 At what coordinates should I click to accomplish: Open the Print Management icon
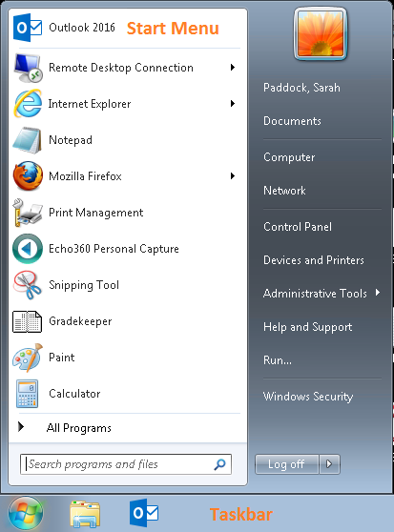(x=28, y=213)
